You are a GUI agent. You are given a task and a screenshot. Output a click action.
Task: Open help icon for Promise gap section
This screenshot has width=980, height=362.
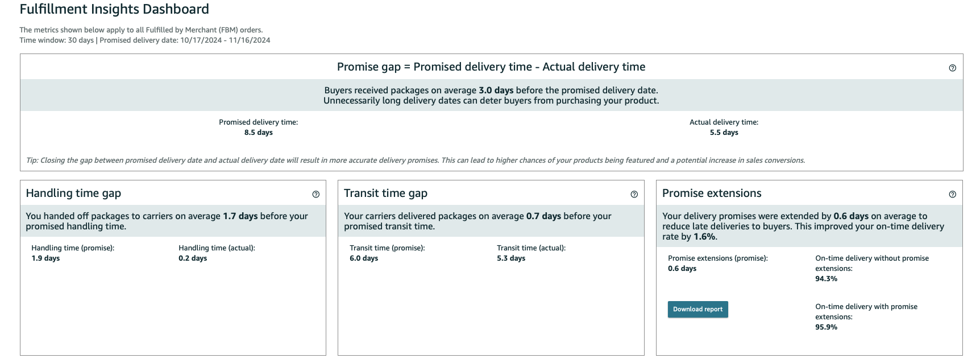coord(952,68)
